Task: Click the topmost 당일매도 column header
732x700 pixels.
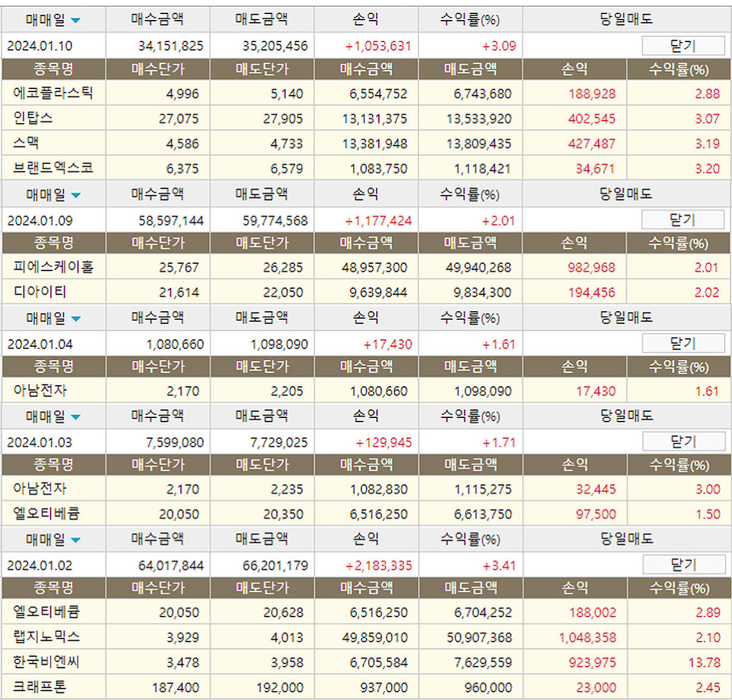Action: 626,20
